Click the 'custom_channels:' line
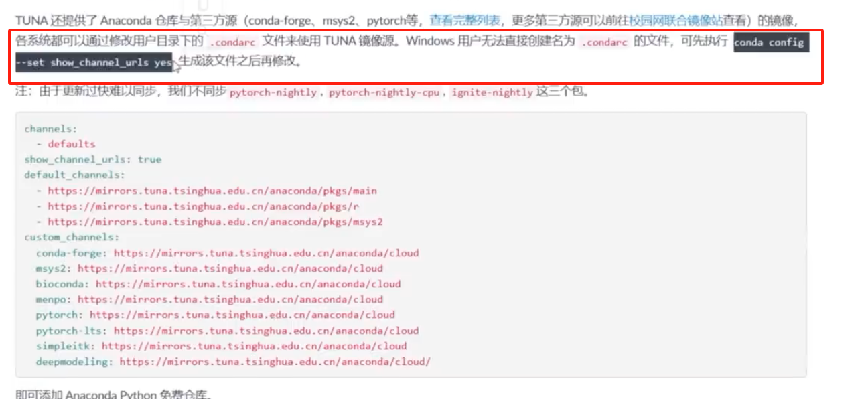This screenshot has height=399, width=868. pyautogui.click(x=72, y=237)
